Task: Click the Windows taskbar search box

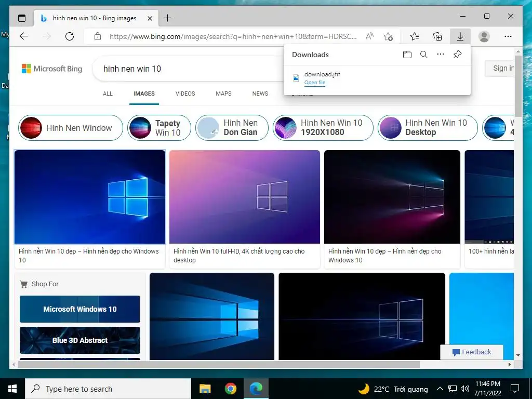Action: pyautogui.click(x=108, y=389)
